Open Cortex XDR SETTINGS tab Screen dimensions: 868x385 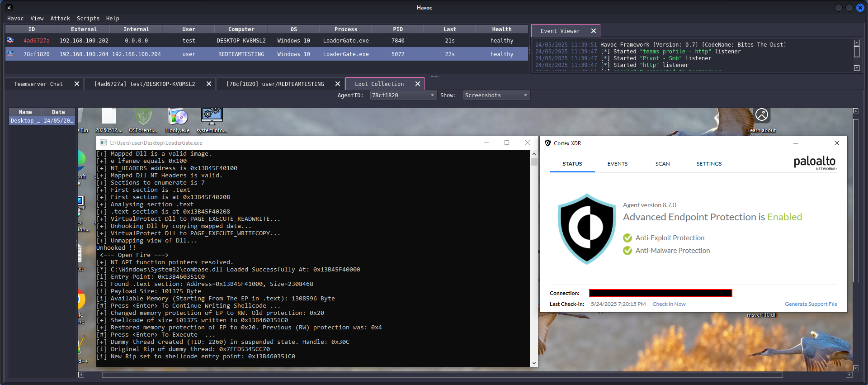click(709, 164)
